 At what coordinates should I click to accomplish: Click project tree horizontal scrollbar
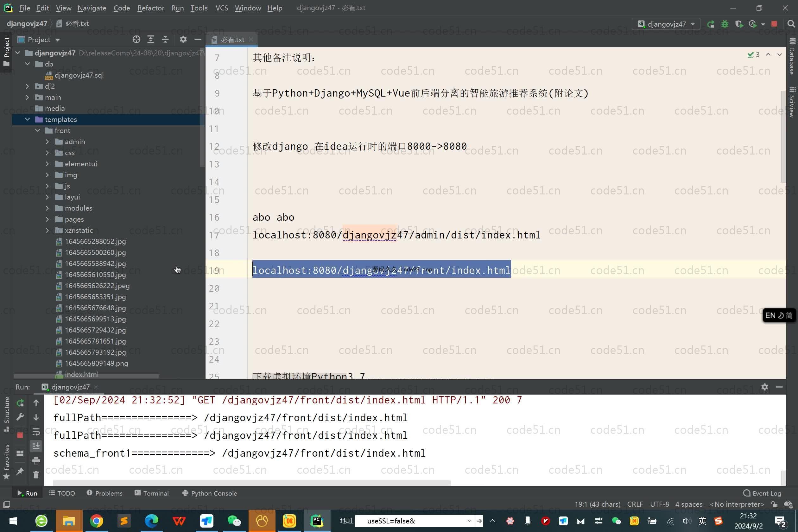pos(86,376)
